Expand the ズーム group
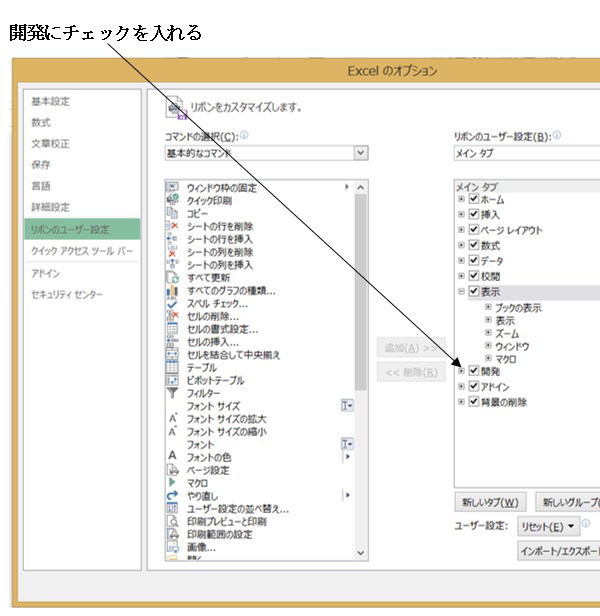The height and width of the screenshot is (616, 600). coord(488,333)
